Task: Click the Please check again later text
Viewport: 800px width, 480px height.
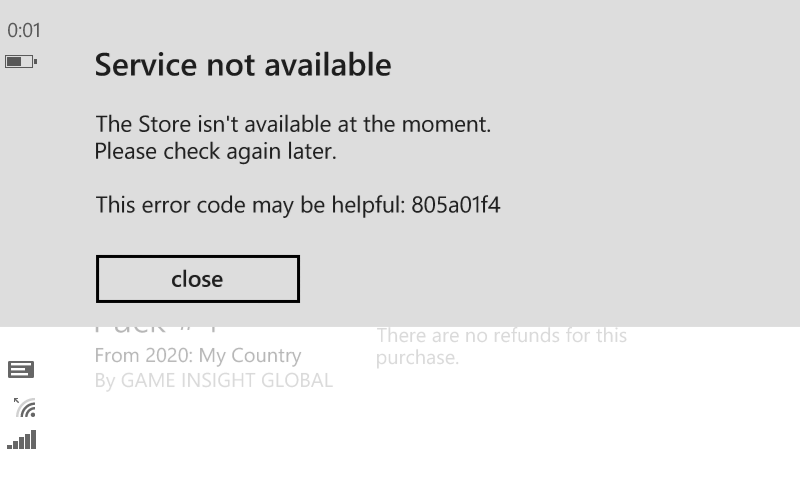Action: [x=215, y=151]
